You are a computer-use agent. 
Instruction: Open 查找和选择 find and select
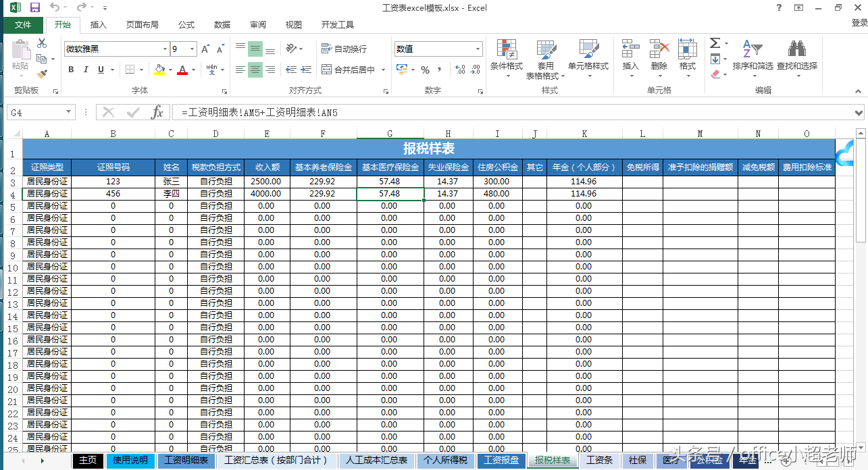(x=797, y=58)
